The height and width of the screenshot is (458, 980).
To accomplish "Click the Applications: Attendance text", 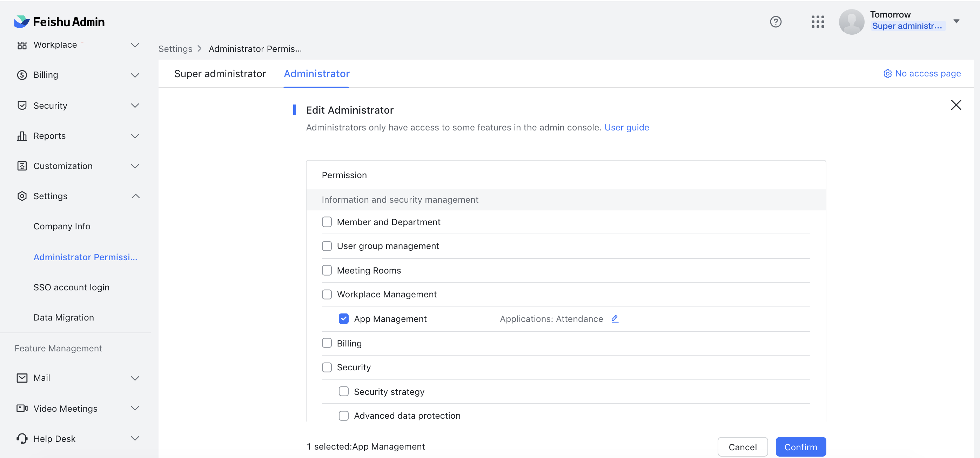I will click(x=551, y=319).
